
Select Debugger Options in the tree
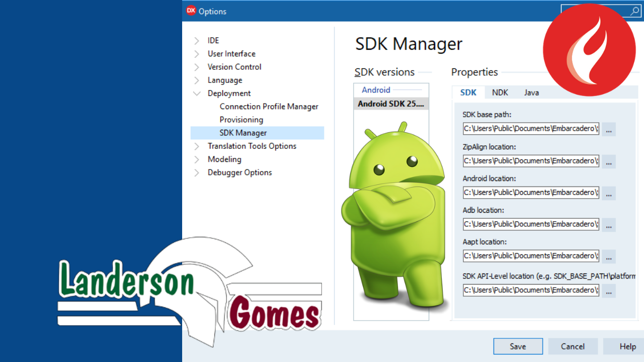pyautogui.click(x=239, y=172)
